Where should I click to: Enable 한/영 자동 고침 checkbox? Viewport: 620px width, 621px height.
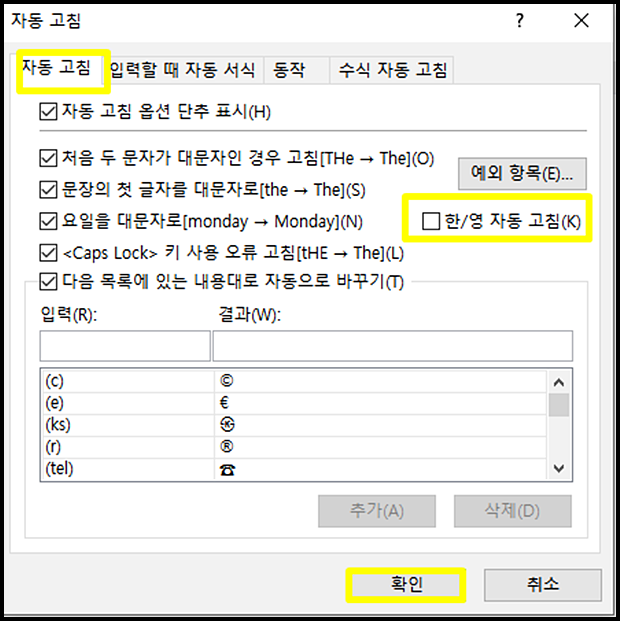tap(431, 221)
